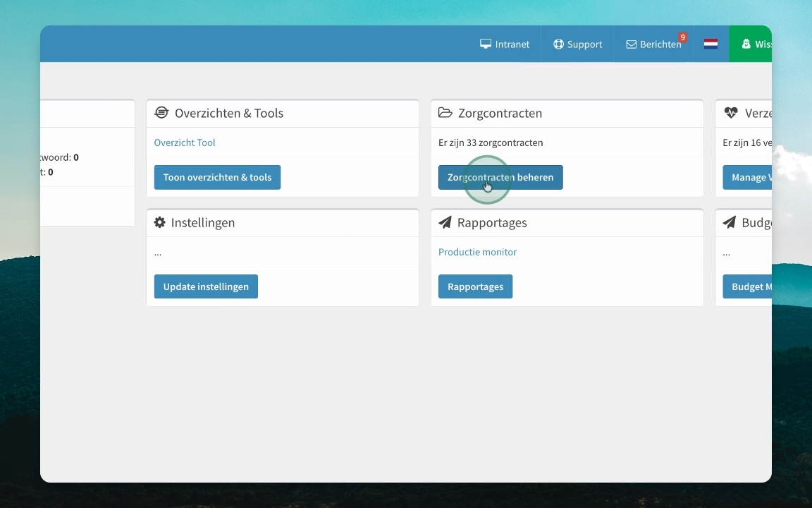The height and width of the screenshot is (508, 812).
Task: Open the Intranet menu item
Action: (x=505, y=44)
